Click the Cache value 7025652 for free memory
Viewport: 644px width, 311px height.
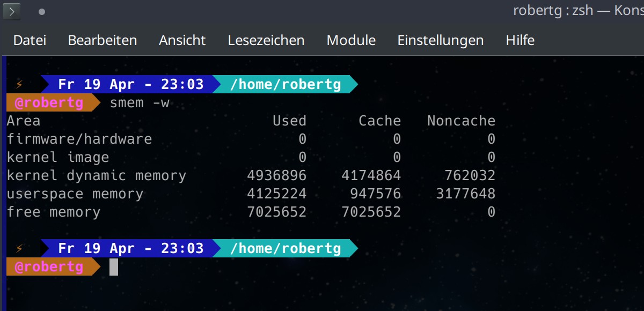(371, 212)
